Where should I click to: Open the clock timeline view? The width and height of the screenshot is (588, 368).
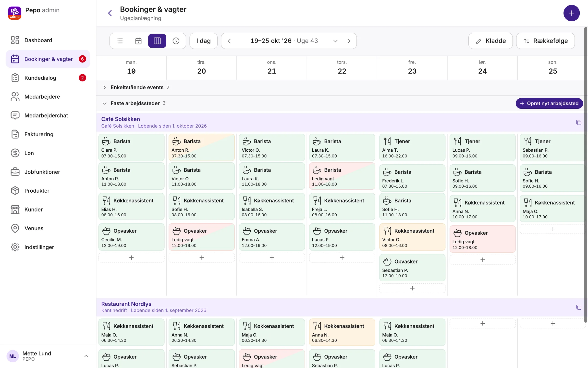click(176, 41)
